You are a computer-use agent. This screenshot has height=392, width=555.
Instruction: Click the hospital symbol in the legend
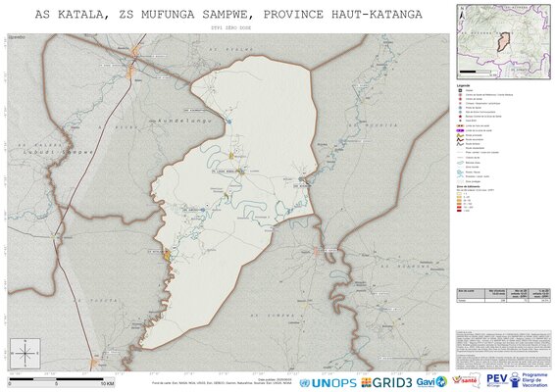click(461, 90)
